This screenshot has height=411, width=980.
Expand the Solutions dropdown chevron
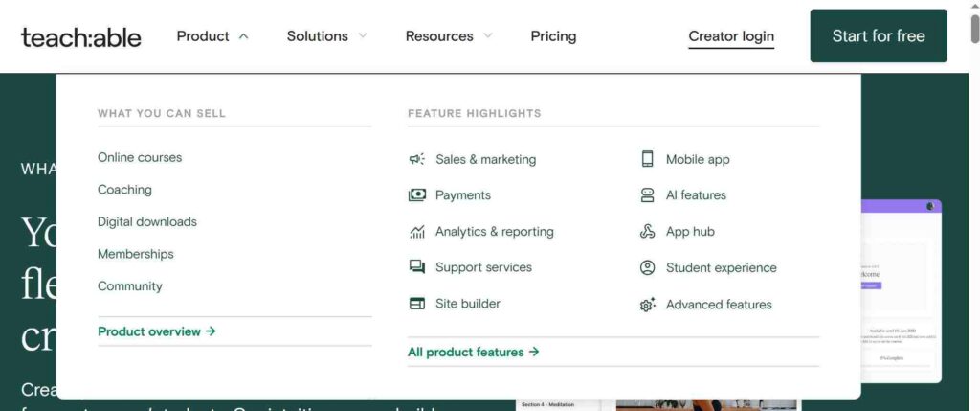pyautogui.click(x=363, y=36)
